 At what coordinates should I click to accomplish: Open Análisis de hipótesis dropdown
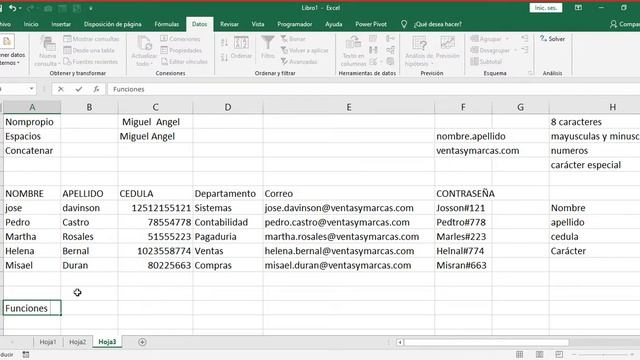419,51
